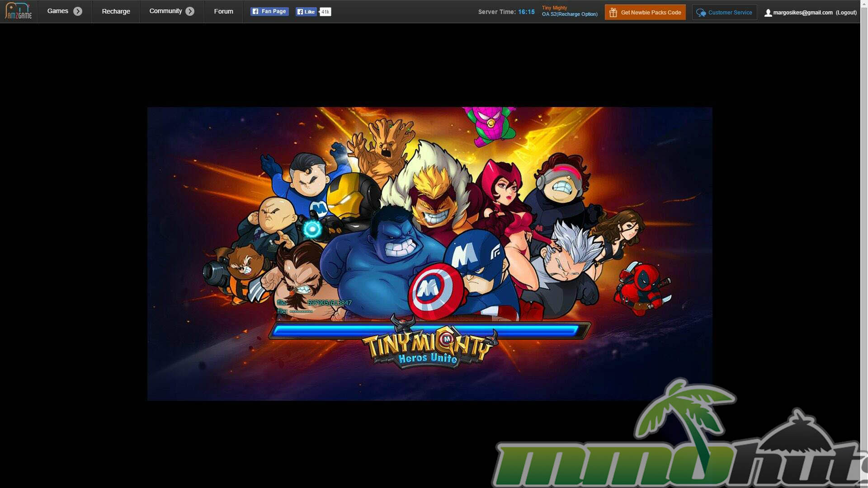Screen dimensions: 868x488
Task: Click the 41k like count badge
Action: click(x=325, y=12)
